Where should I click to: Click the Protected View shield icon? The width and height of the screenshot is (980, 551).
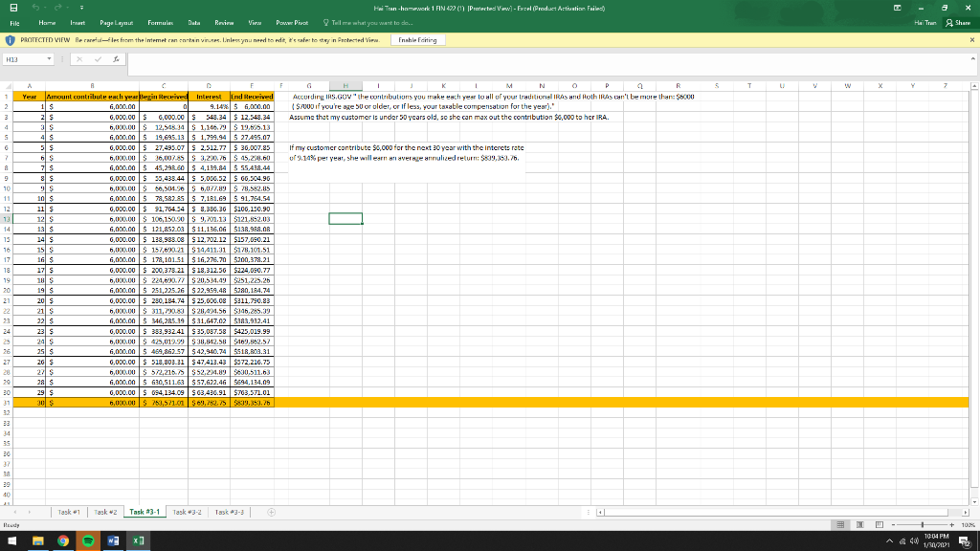point(10,40)
